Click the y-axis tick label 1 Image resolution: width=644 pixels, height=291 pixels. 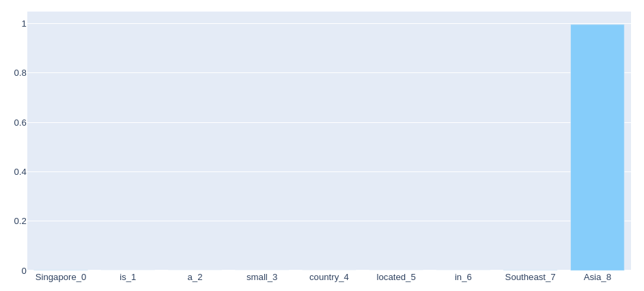click(23, 24)
